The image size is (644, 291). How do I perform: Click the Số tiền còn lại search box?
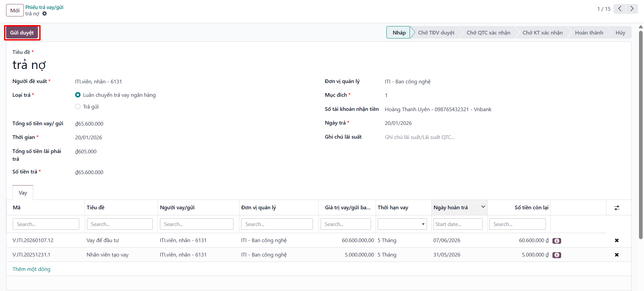pyautogui.click(x=518, y=224)
